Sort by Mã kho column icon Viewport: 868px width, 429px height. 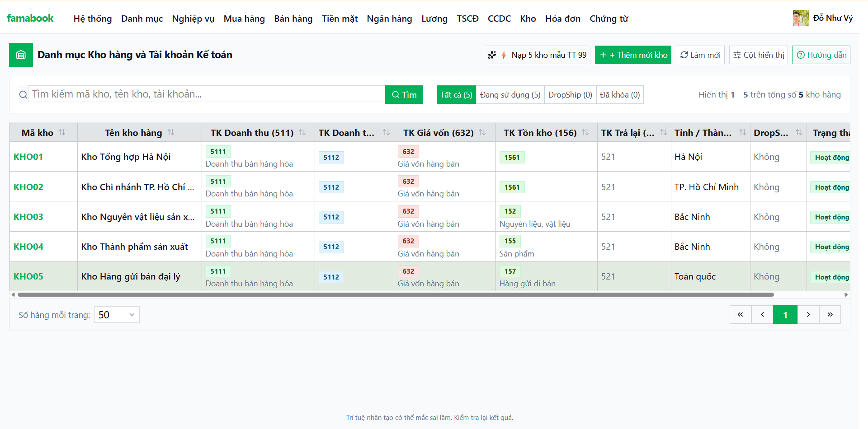pyautogui.click(x=62, y=132)
